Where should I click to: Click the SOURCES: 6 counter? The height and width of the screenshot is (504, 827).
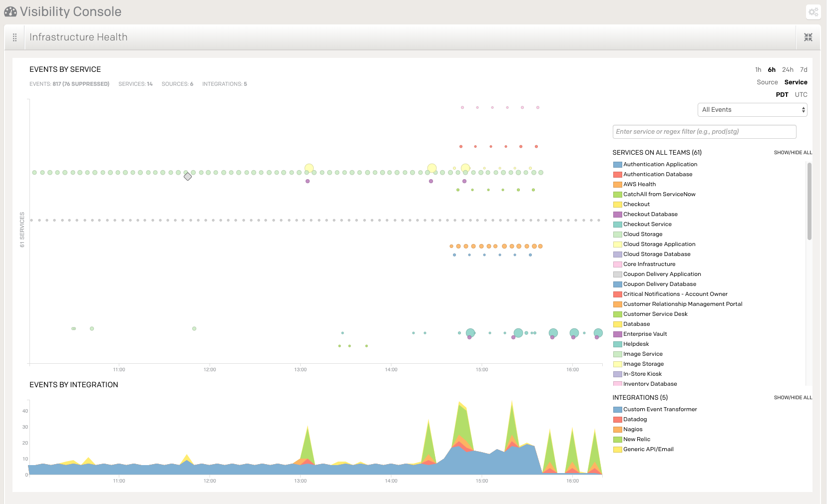(177, 84)
